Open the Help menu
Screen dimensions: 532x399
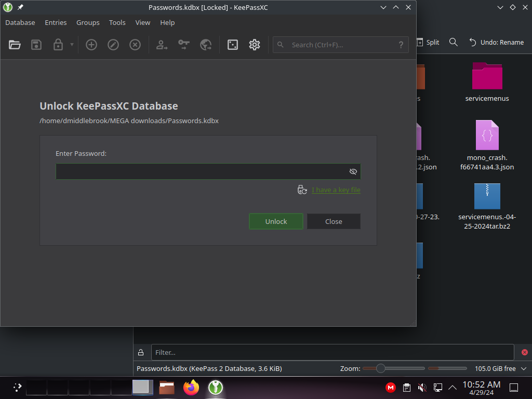coord(167,23)
